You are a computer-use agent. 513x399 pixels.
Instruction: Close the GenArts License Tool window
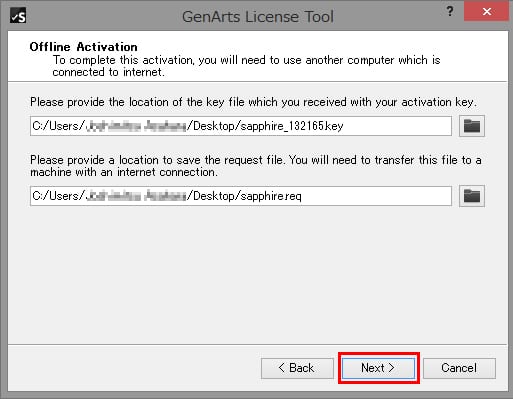point(487,12)
